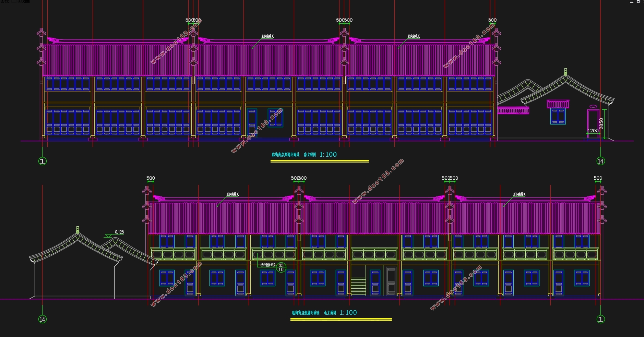This screenshot has width=644, height=337.
Task: Select the north elevation 1:100 title text
Action: (324, 313)
